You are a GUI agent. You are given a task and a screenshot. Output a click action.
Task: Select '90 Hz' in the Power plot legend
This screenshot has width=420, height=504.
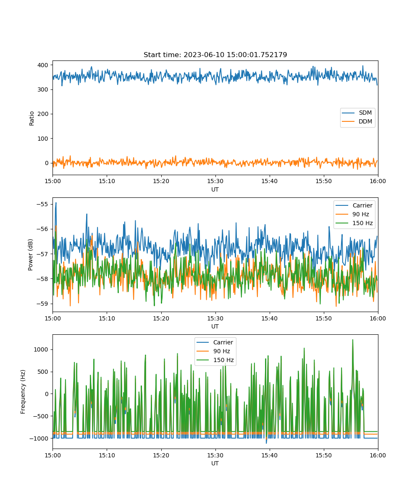coord(360,214)
